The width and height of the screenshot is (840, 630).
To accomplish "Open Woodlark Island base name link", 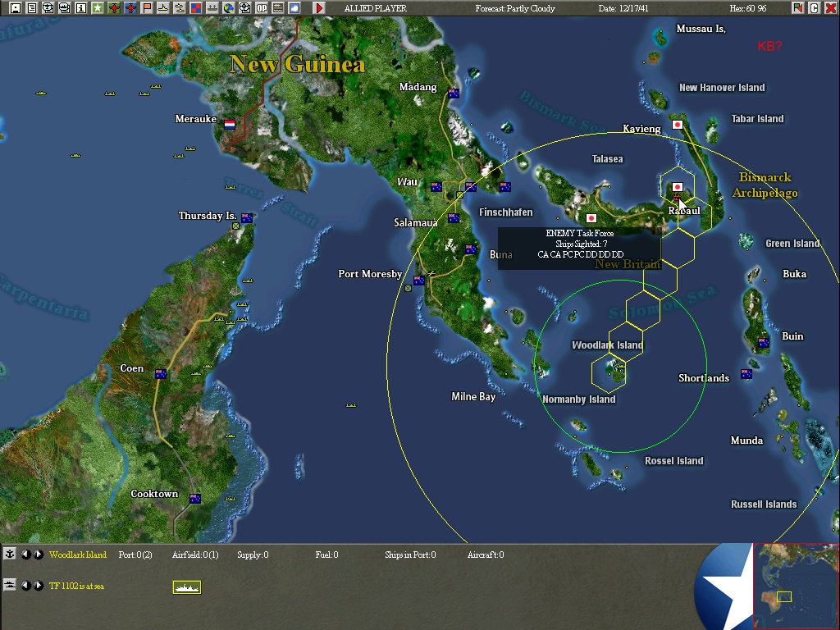I will click(x=78, y=555).
